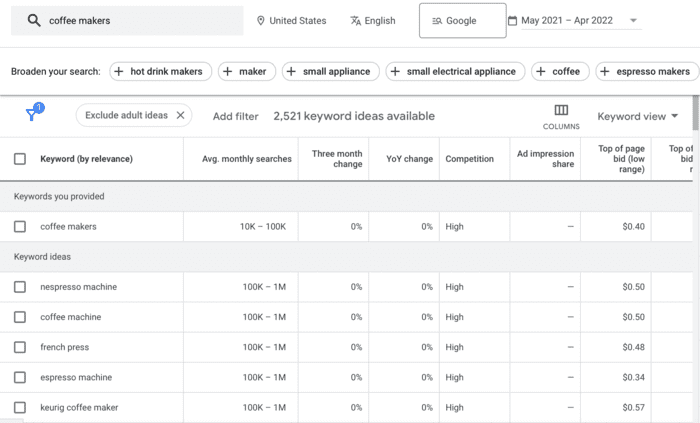Click the french press keyword text

pos(64,347)
